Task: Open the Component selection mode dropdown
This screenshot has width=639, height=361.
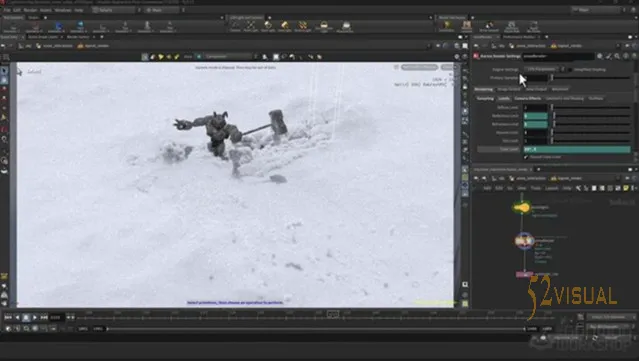Action: (x=231, y=57)
